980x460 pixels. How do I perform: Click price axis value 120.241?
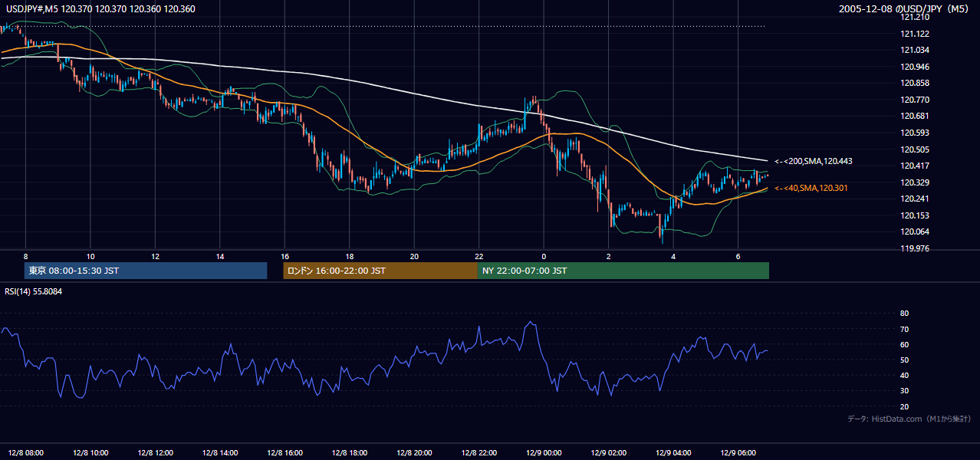915,199
